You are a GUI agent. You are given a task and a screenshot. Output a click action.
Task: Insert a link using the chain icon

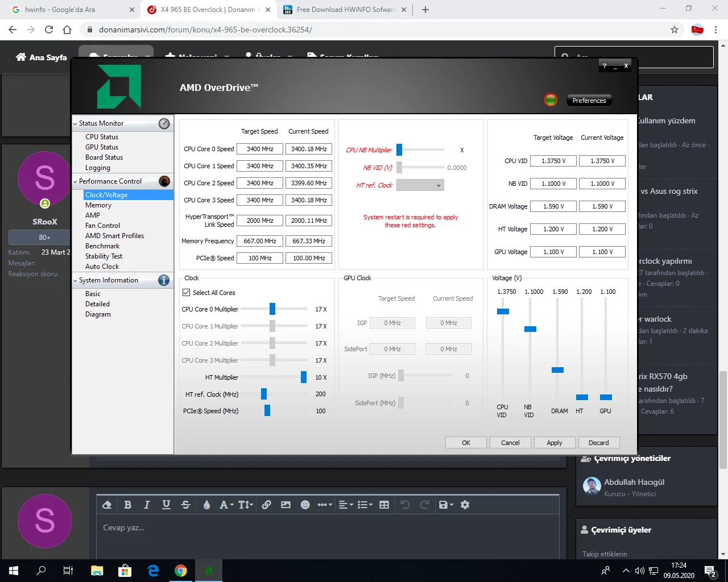point(266,505)
